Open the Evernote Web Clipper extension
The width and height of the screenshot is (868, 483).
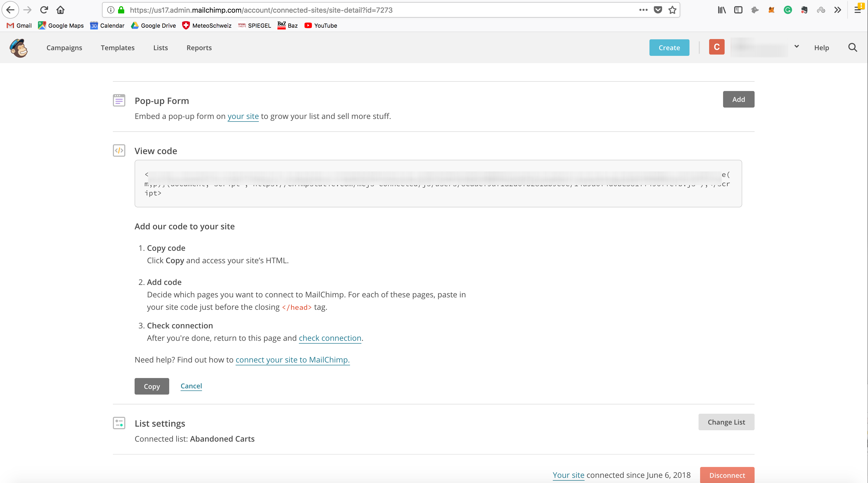[x=804, y=10]
